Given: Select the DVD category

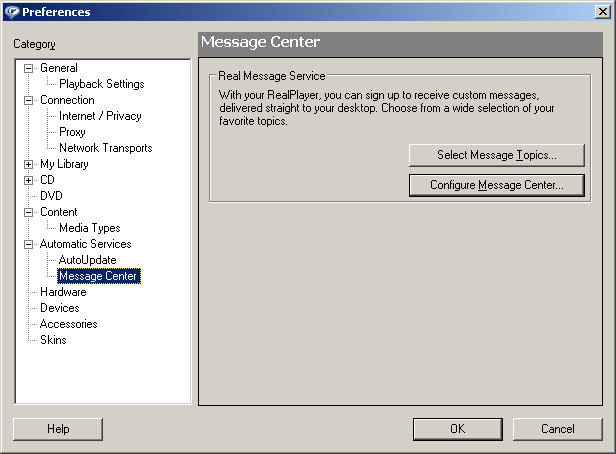Looking at the screenshot, I should click(x=50, y=196).
